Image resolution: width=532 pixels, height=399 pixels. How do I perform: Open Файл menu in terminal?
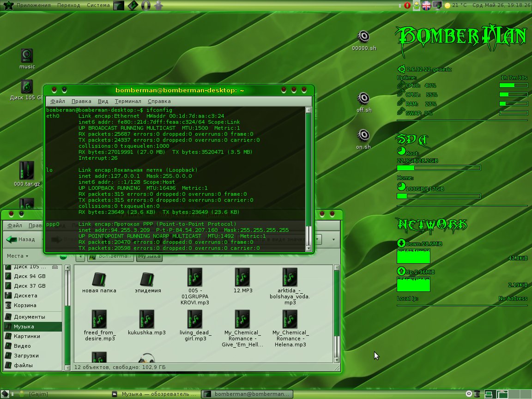click(58, 101)
